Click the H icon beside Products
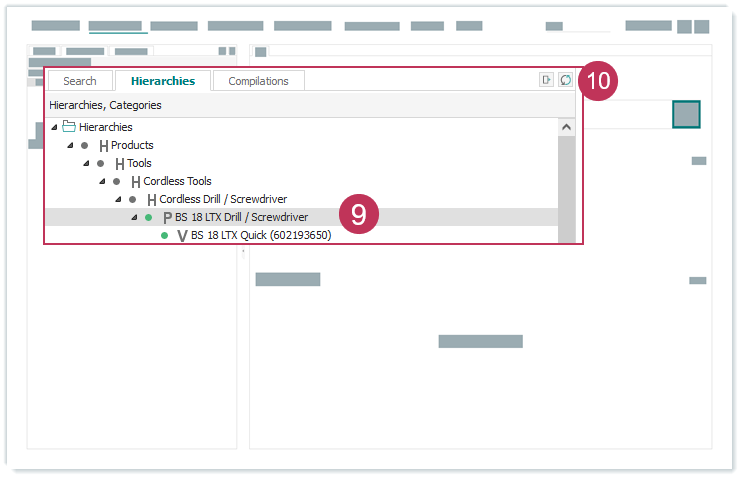The width and height of the screenshot is (742, 479). click(x=103, y=146)
